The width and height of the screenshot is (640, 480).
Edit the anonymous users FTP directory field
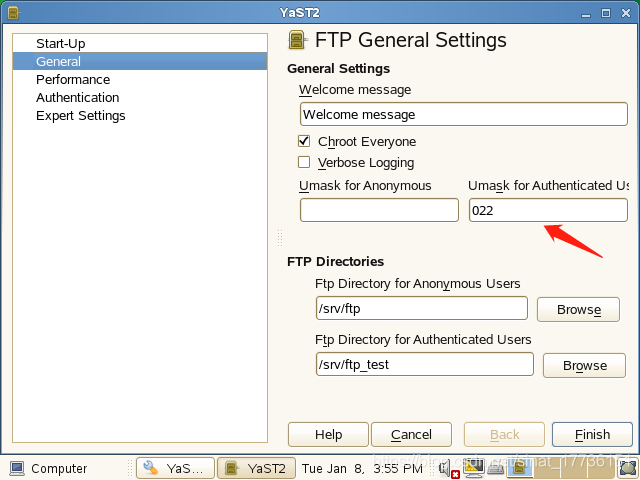pyautogui.click(x=422, y=309)
